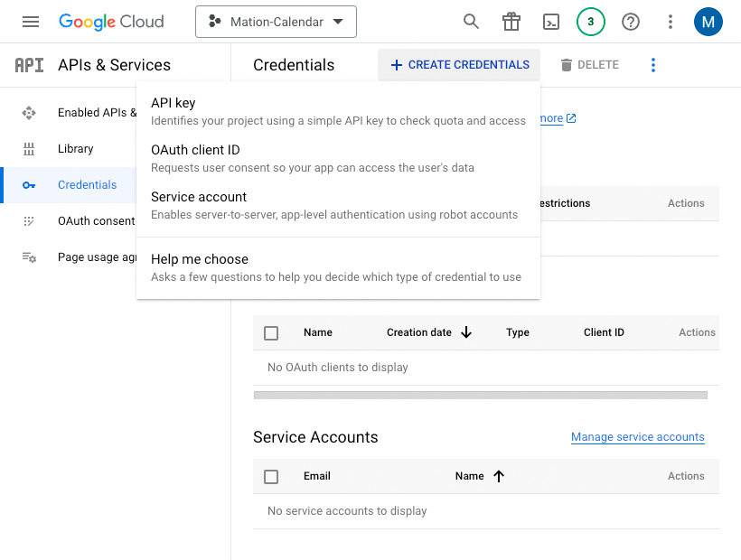
Task: Click the OAuth consent screen icon
Action: click(x=29, y=221)
